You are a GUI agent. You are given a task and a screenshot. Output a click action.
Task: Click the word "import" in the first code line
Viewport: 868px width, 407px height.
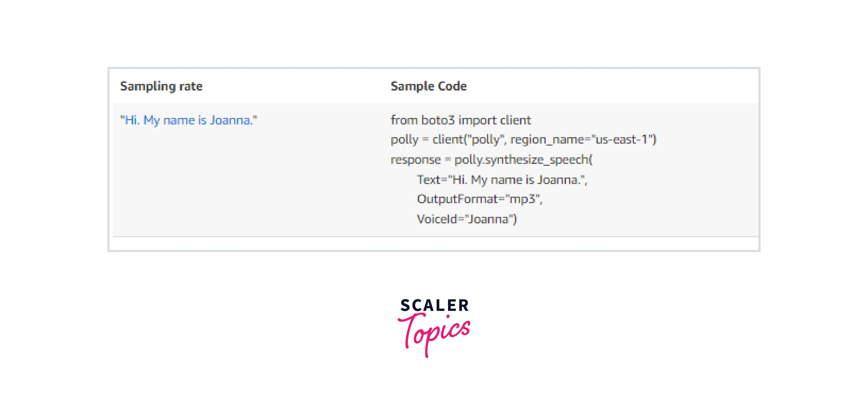[477, 120]
